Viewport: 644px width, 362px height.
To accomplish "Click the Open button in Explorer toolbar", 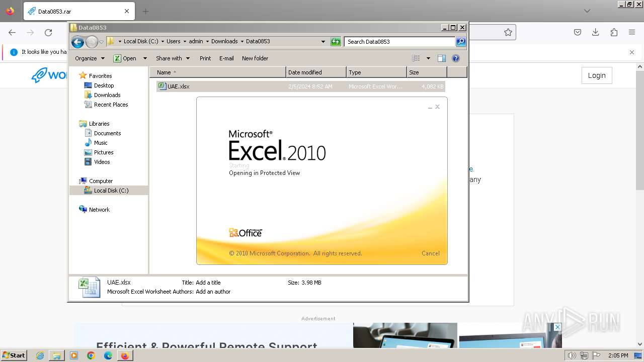I will 125,58.
